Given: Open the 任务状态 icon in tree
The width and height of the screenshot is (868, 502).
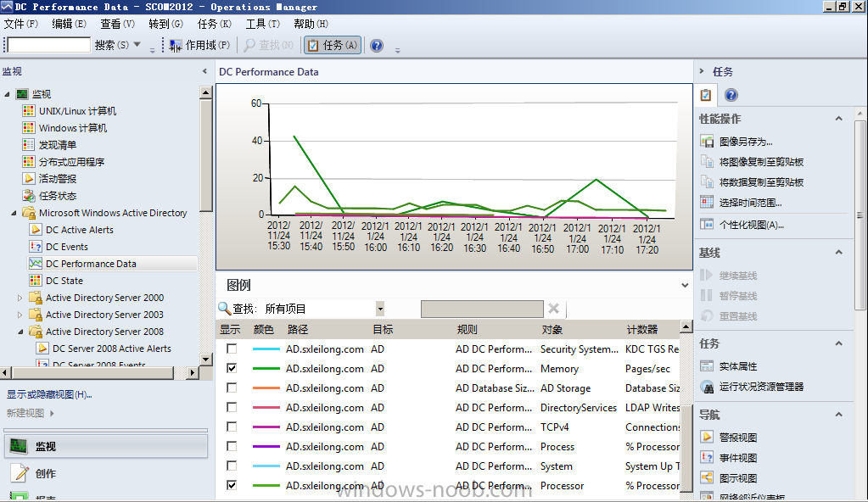Looking at the screenshot, I should point(29,195).
